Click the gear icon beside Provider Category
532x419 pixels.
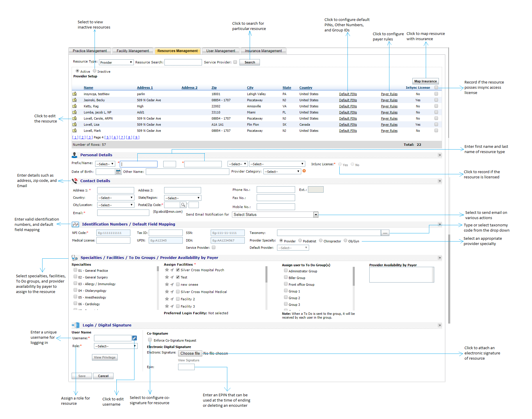(x=304, y=171)
